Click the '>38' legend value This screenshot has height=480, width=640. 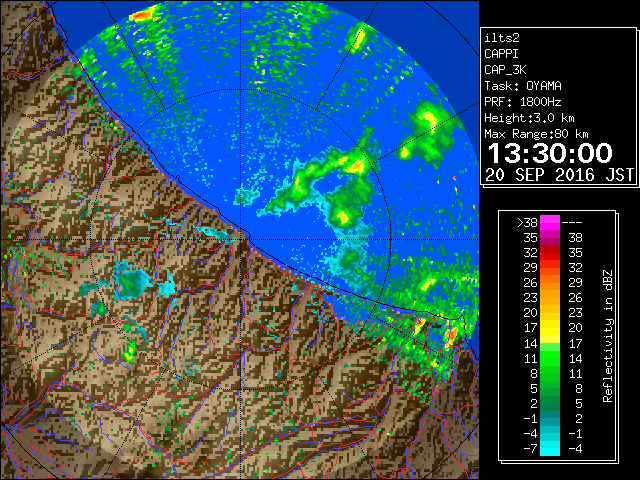coord(527,222)
